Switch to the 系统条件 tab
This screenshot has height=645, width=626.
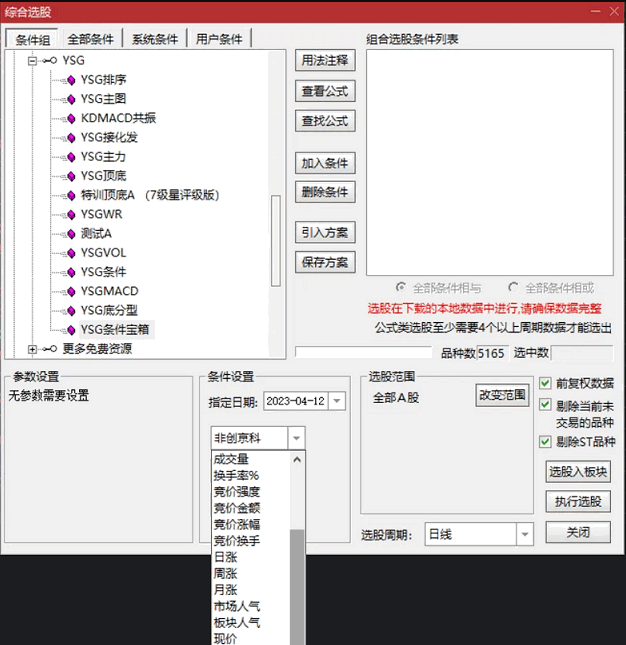click(155, 39)
